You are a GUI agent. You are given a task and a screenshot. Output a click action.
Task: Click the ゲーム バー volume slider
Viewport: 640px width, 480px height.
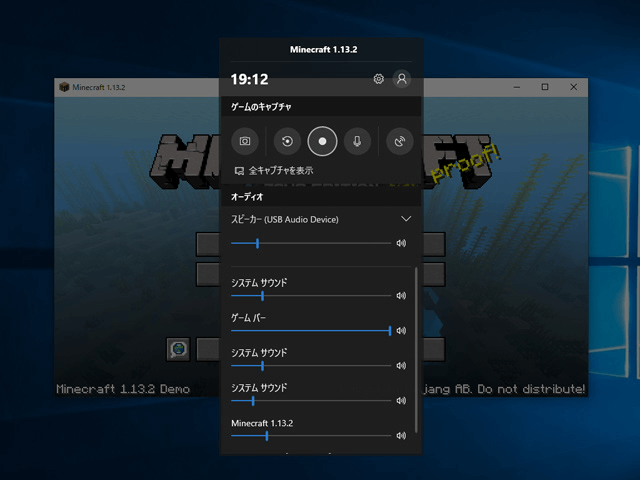[x=310, y=330]
